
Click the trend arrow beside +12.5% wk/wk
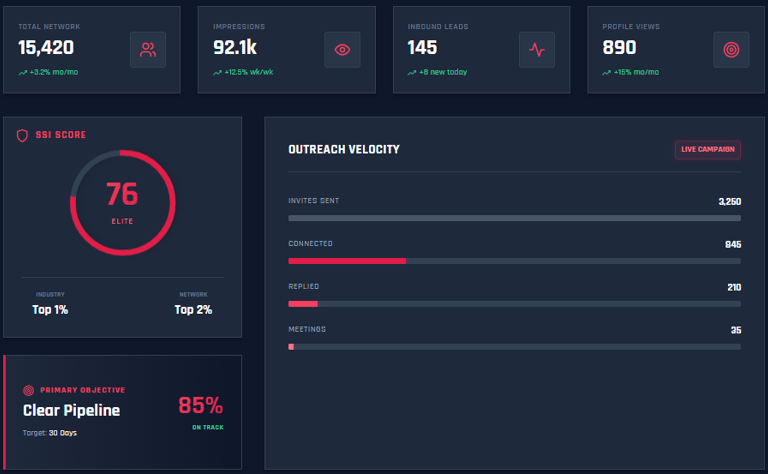(217, 72)
